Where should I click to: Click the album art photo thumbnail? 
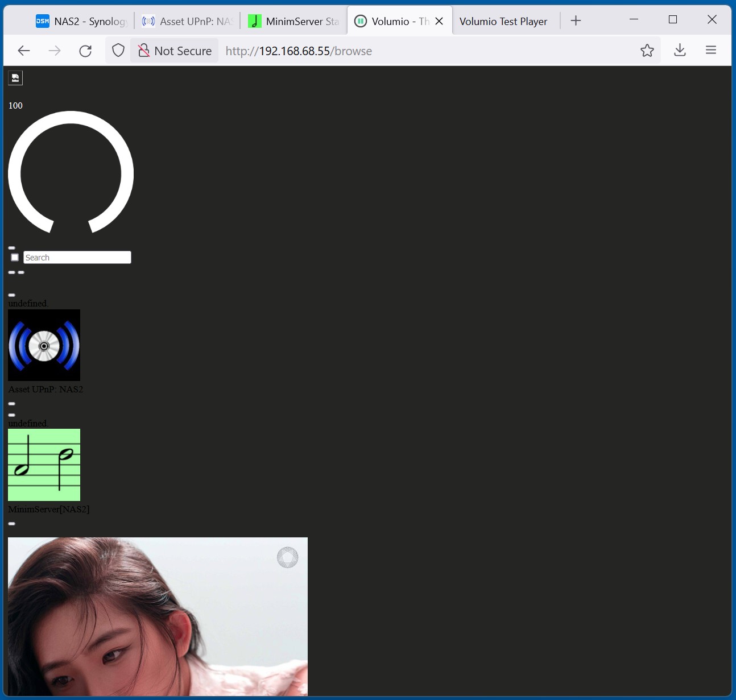[158, 616]
